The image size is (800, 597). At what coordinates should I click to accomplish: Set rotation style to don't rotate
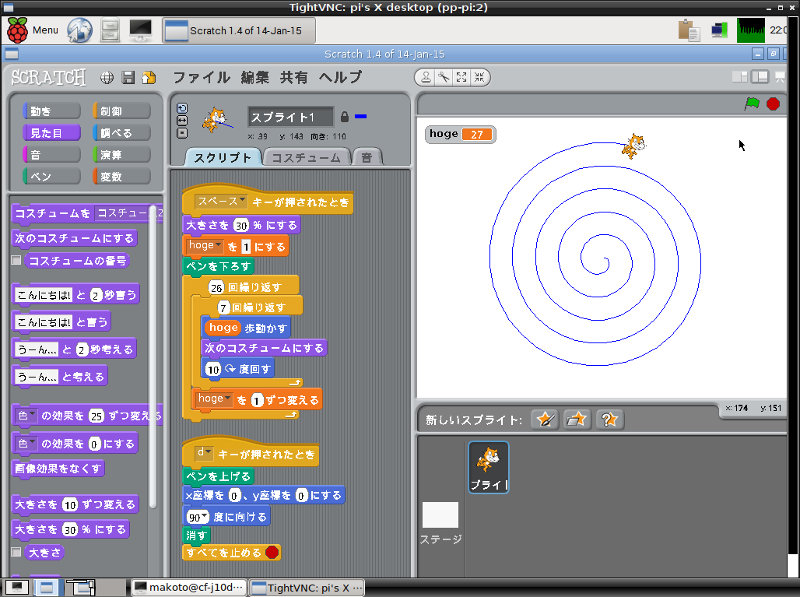(182, 133)
